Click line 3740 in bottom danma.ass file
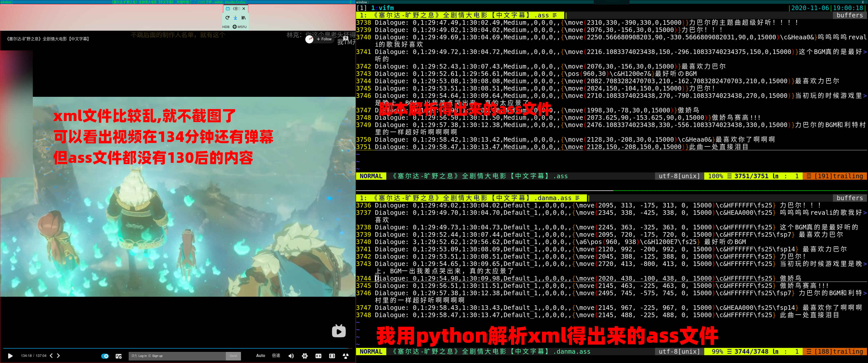The width and height of the screenshot is (868, 363). (x=551, y=242)
